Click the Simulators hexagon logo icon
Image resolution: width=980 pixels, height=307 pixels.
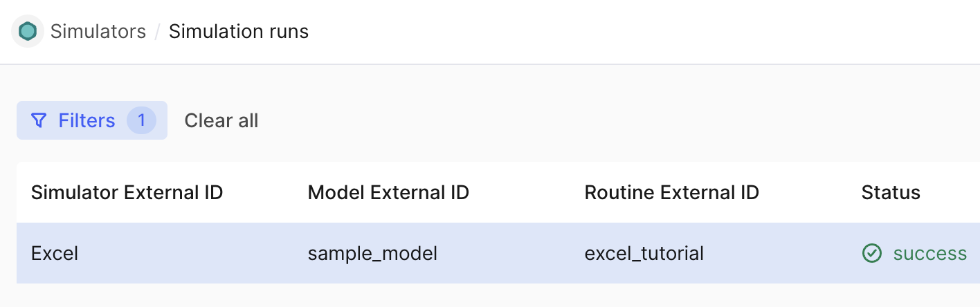[x=28, y=32]
